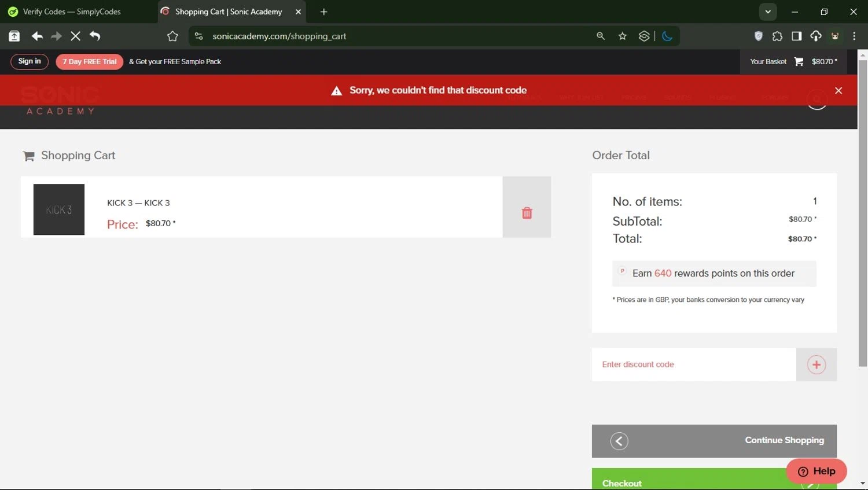The width and height of the screenshot is (868, 490).
Task: Click the Sign in button
Action: [30, 61]
